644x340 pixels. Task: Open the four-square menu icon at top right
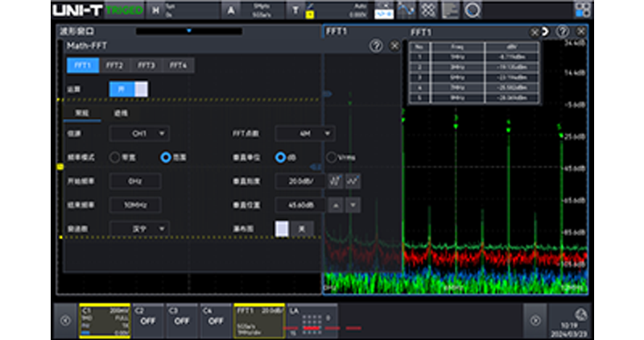(581, 10)
